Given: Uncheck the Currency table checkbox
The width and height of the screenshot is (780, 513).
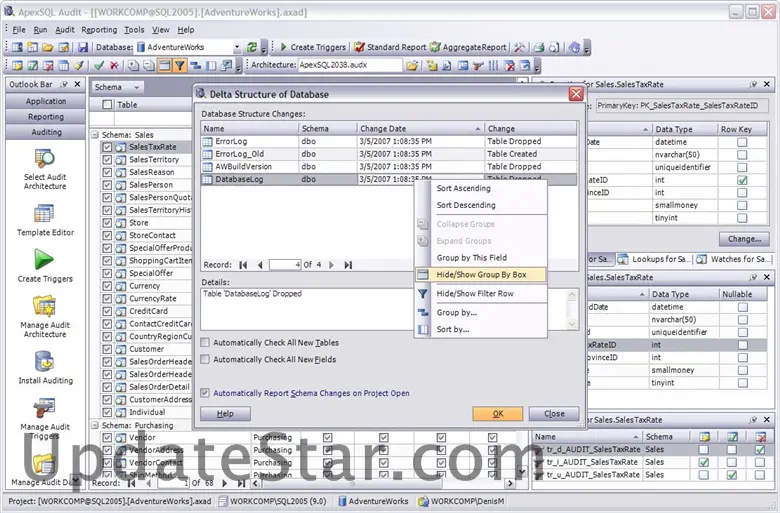Looking at the screenshot, I should click(107, 286).
